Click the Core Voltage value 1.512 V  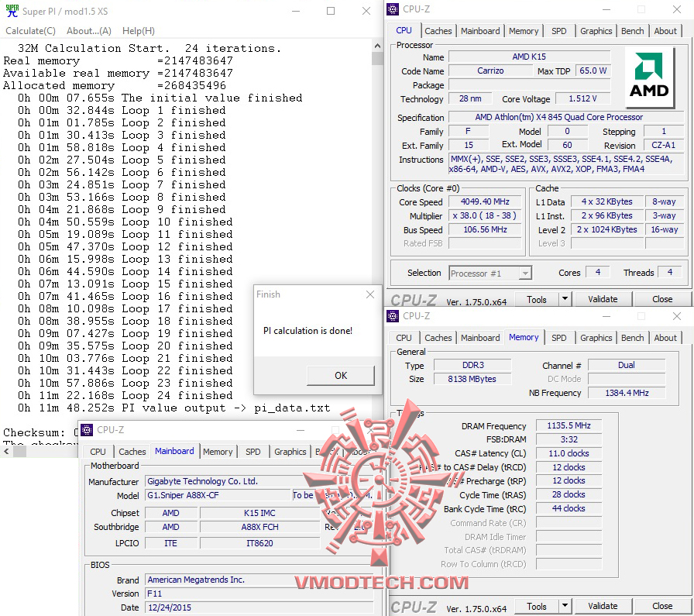pyautogui.click(x=583, y=98)
